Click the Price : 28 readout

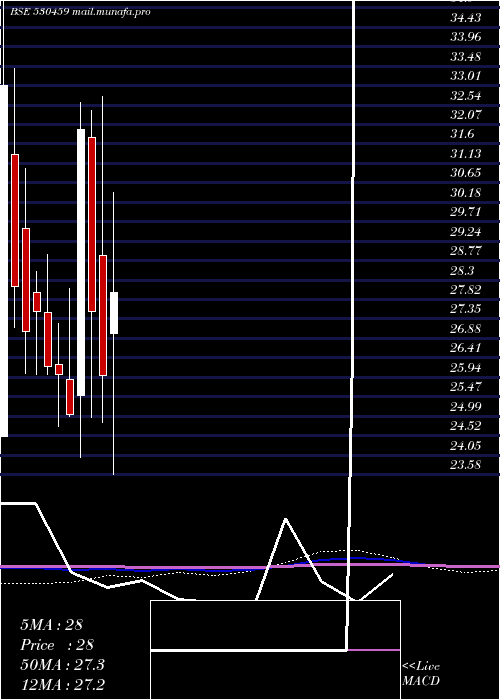57,645
